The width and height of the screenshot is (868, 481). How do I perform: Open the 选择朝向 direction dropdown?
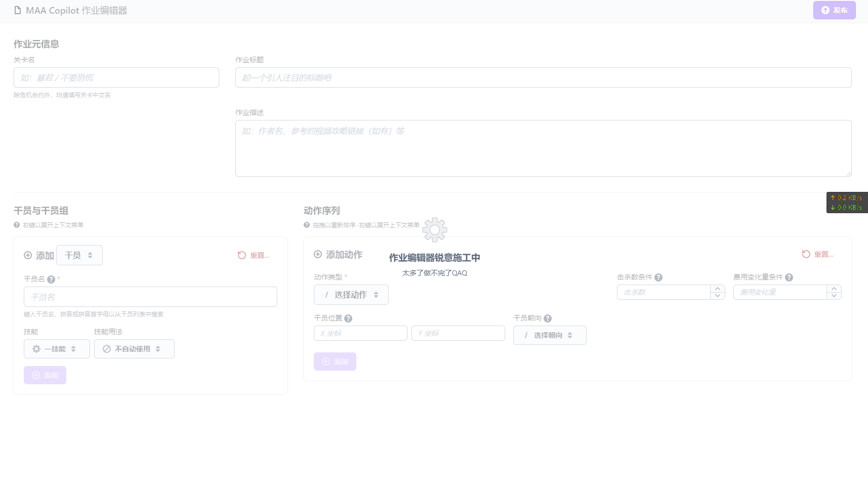(x=550, y=335)
